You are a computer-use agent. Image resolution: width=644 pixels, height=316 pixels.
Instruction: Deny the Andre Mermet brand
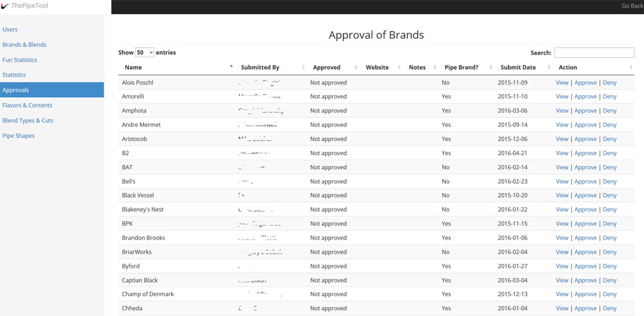[609, 125]
